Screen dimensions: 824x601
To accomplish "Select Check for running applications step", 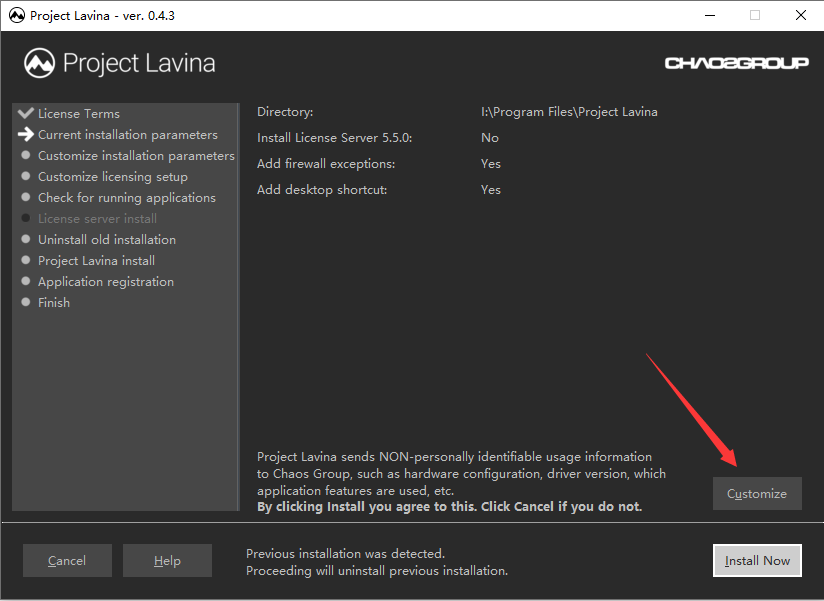I will (126, 198).
